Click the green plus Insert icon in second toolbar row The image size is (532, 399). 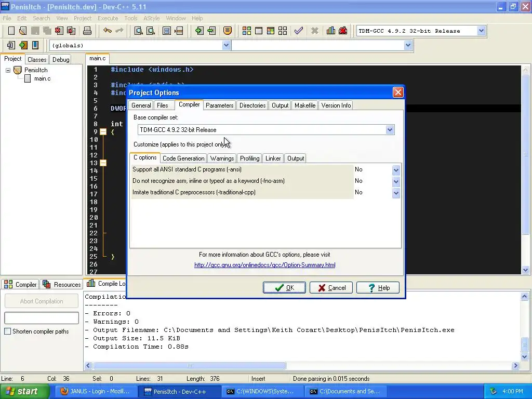tap(23, 45)
